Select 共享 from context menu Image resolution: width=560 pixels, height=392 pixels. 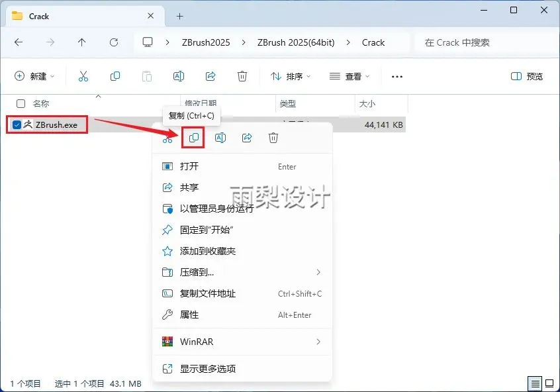click(x=242, y=187)
